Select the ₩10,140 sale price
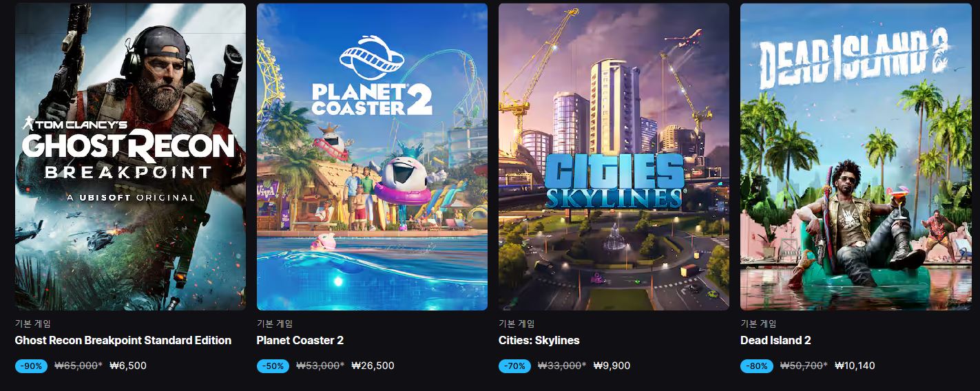The width and height of the screenshot is (980, 391). coord(855,366)
